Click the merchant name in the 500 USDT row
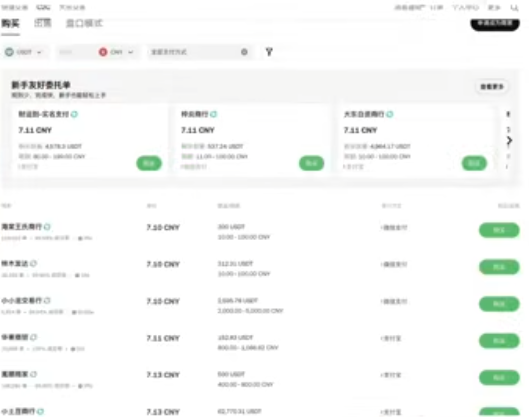This screenshot has width=529, height=417. pos(15,374)
